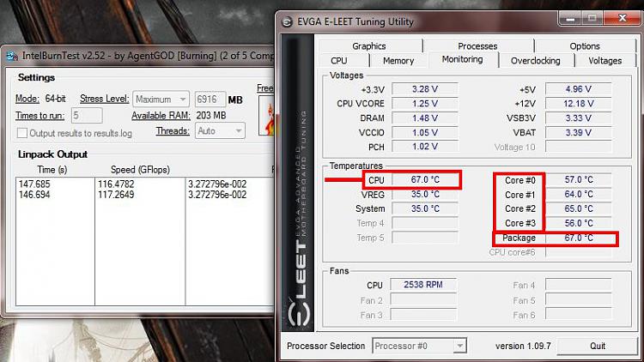Click Linpack speed value 116.4782
The width and height of the screenshot is (644, 362).
pos(116,184)
